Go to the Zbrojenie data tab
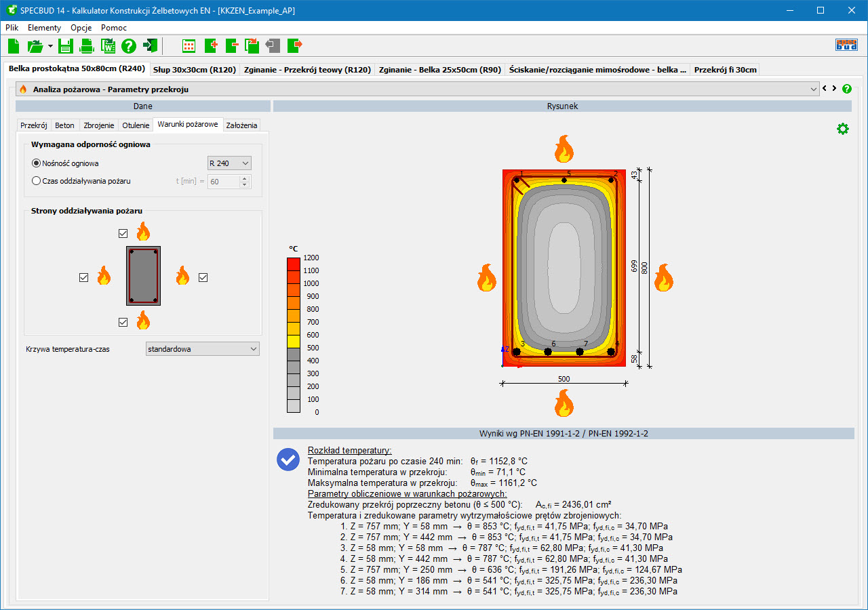The image size is (868, 610). point(99,125)
